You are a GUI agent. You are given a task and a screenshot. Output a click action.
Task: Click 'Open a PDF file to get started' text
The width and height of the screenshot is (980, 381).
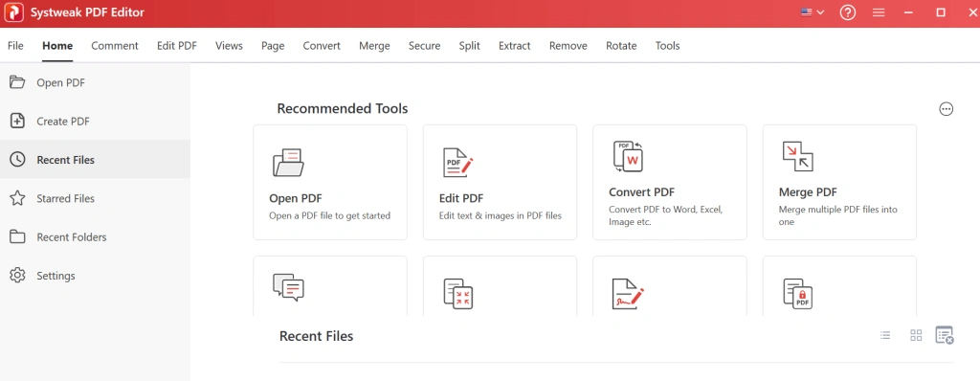click(x=330, y=215)
